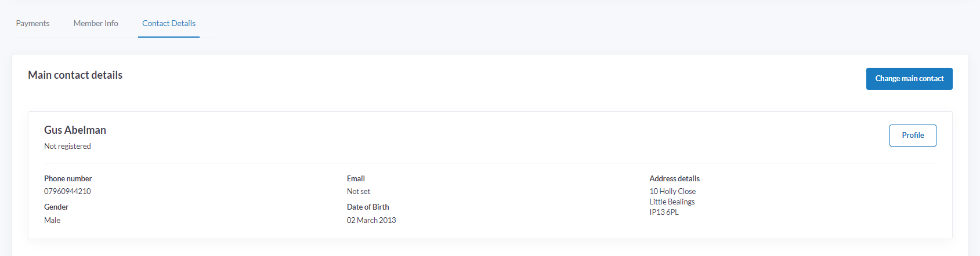Click the Date of Birth label
Image resolution: width=980 pixels, height=256 pixels.
click(x=368, y=207)
